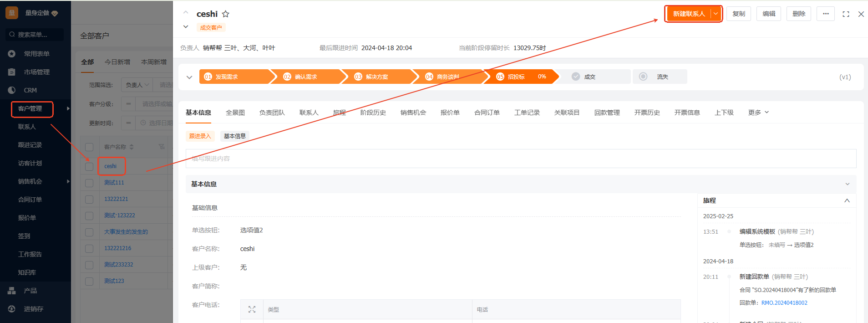This screenshot has width=868, height=323.
Task: Click the filter icon in customer name column
Action: (162, 147)
